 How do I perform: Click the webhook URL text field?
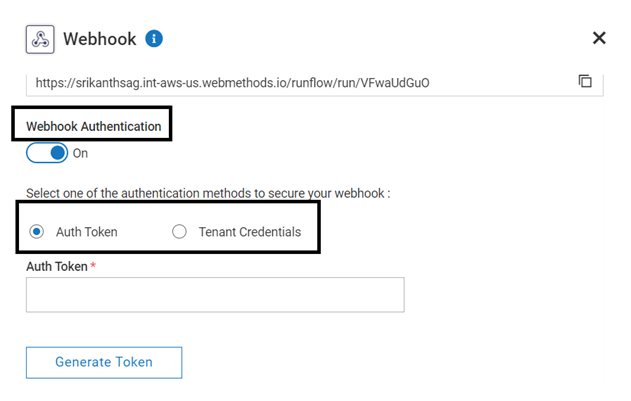300,82
